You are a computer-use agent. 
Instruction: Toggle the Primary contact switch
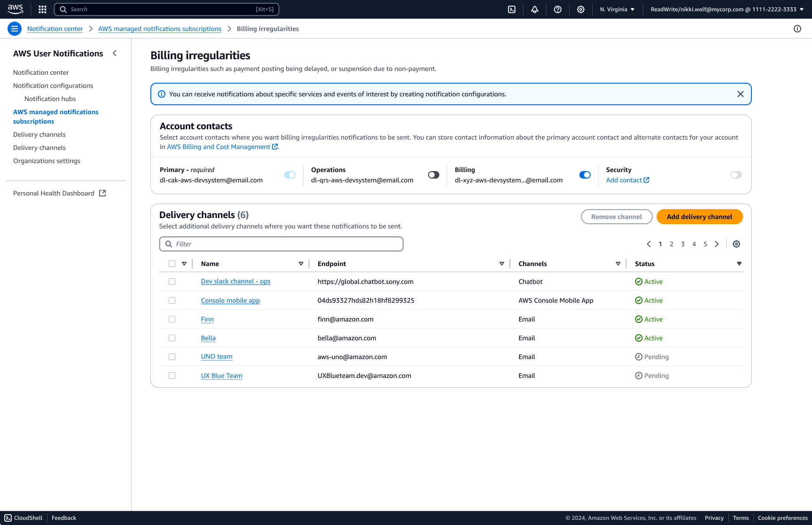290,175
